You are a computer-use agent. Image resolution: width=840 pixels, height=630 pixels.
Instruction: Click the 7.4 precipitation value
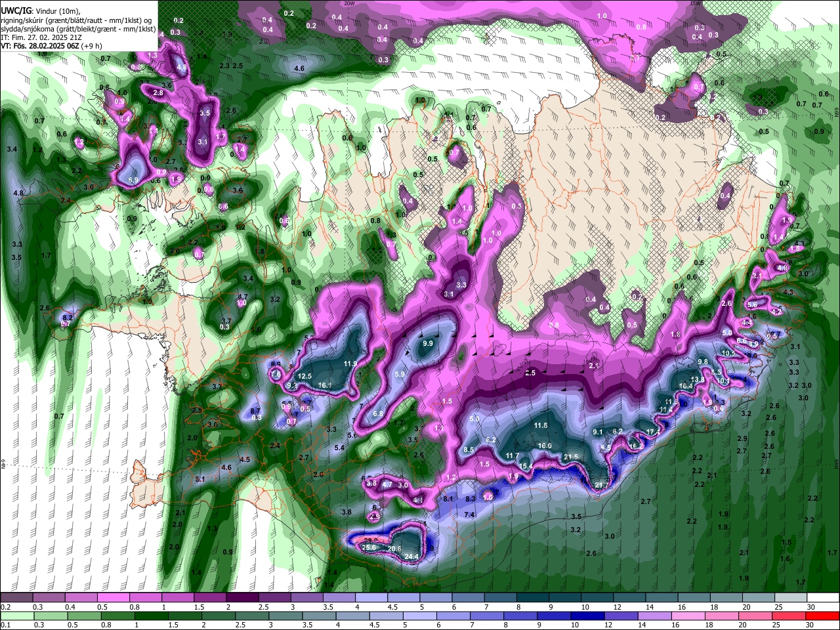pos(469,515)
